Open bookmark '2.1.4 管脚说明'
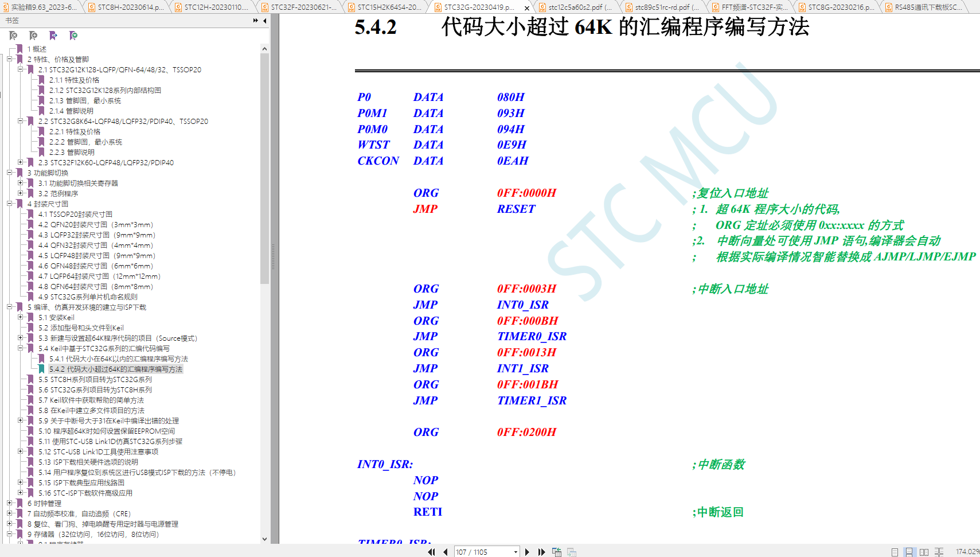 tap(71, 111)
